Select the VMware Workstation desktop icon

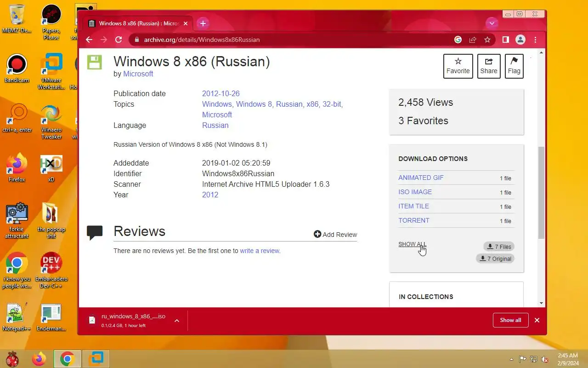(51, 72)
